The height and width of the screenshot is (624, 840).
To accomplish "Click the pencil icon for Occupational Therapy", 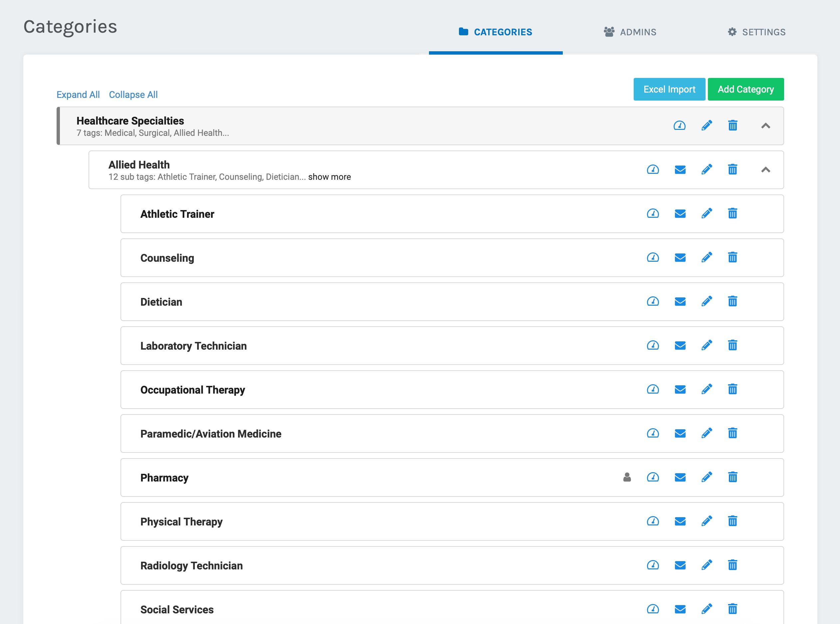I will point(706,390).
